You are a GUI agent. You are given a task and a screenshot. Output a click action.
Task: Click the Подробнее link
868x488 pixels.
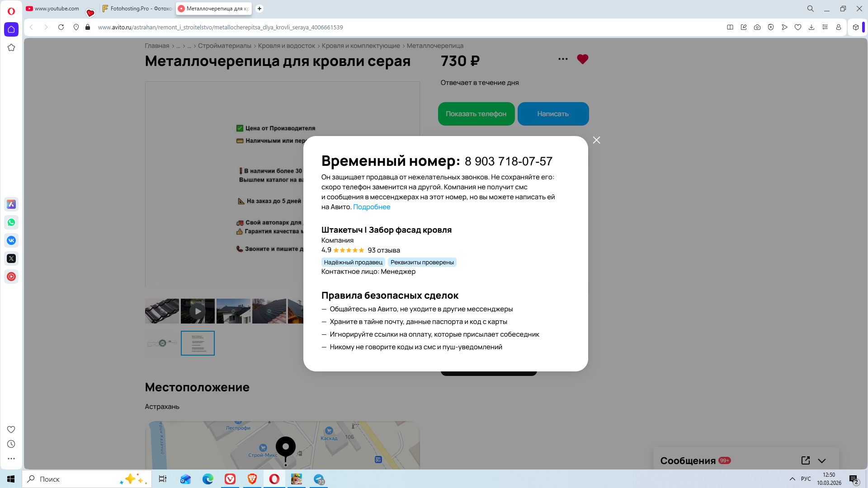371,207
